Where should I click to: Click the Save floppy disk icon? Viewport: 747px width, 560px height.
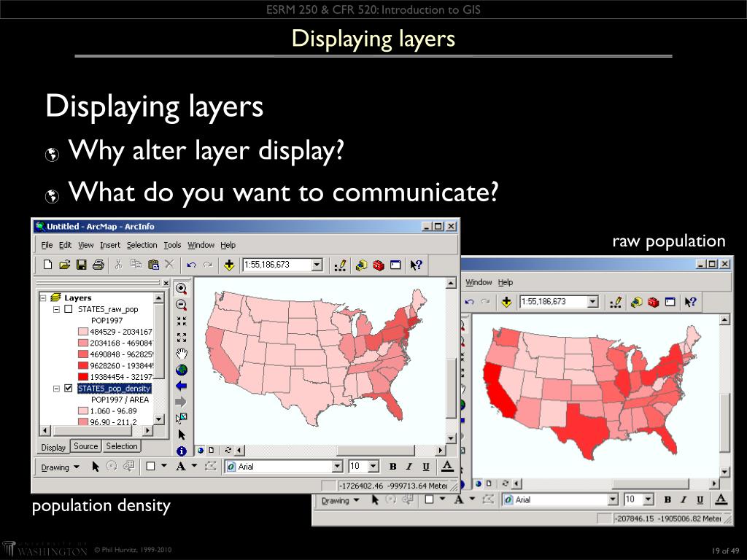82,265
